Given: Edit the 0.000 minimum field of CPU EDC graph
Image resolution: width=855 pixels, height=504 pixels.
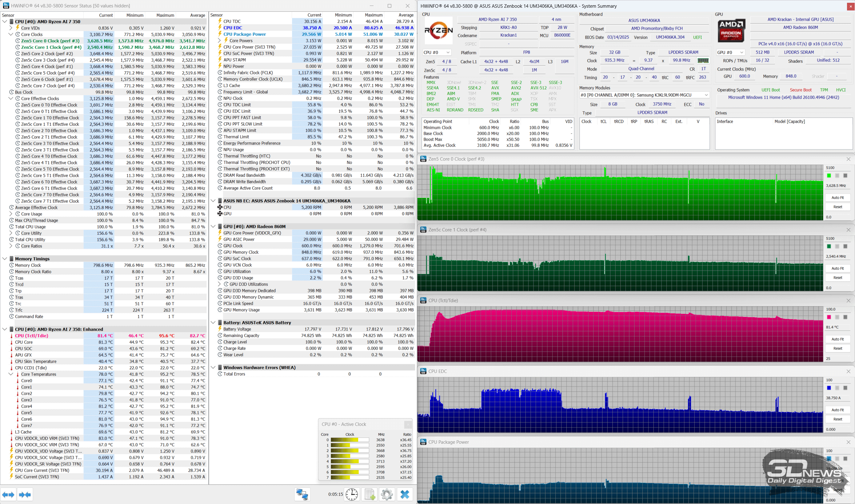Looking at the screenshot, I should (837, 429).
